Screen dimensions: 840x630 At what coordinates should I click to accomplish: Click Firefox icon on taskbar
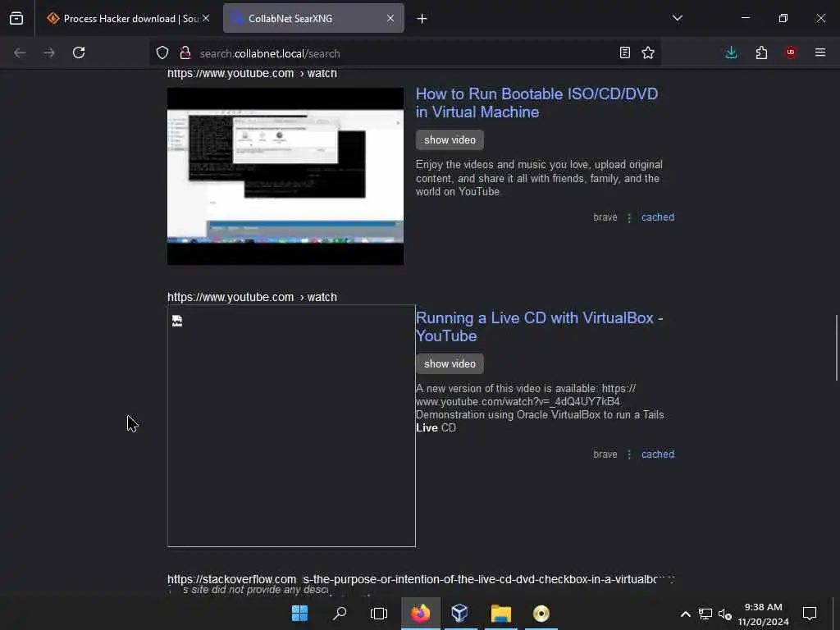tap(421, 614)
